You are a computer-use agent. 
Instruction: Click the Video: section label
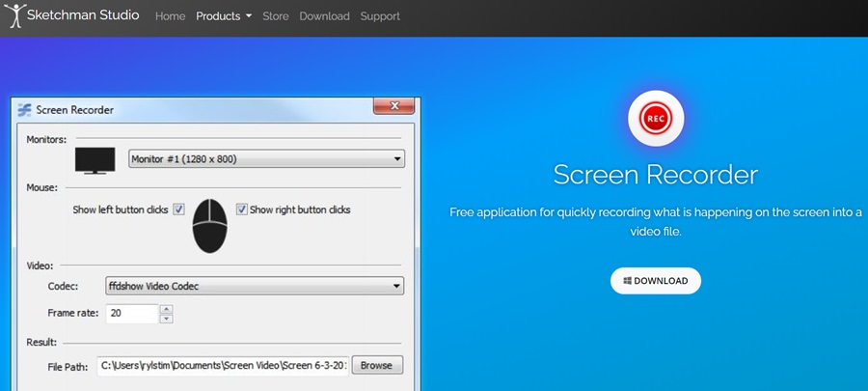coord(40,265)
